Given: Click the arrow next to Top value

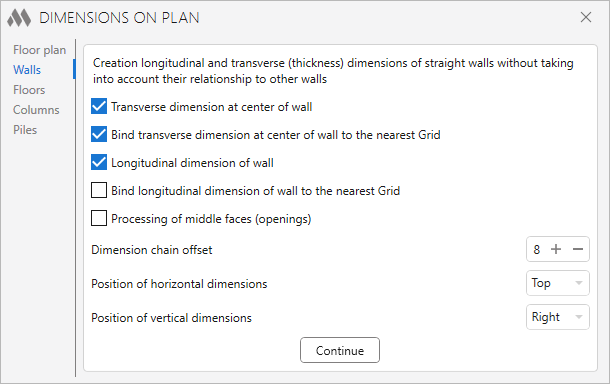Looking at the screenshot, I should pyautogui.click(x=578, y=283).
